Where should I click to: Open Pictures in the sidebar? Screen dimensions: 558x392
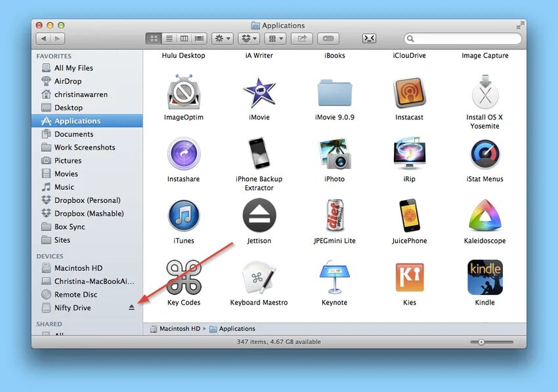coord(87,161)
